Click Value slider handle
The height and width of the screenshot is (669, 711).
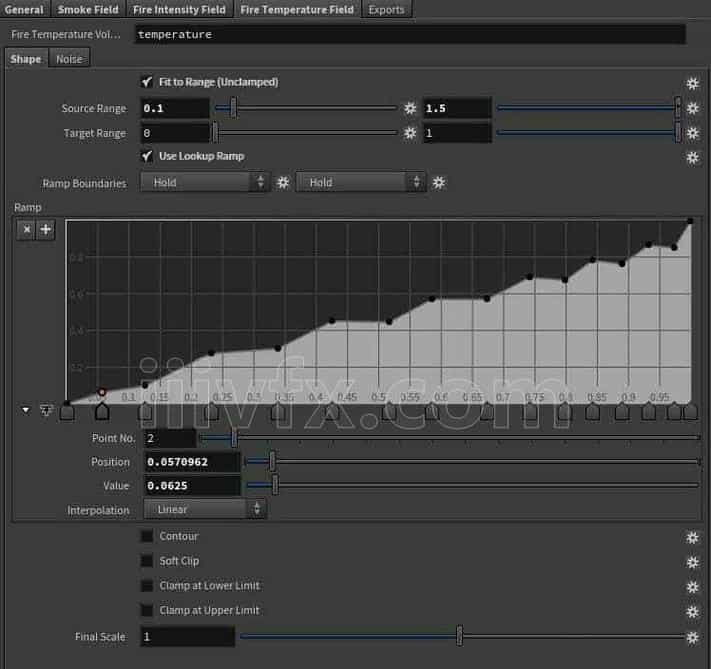pyautogui.click(x=275, y=485)
